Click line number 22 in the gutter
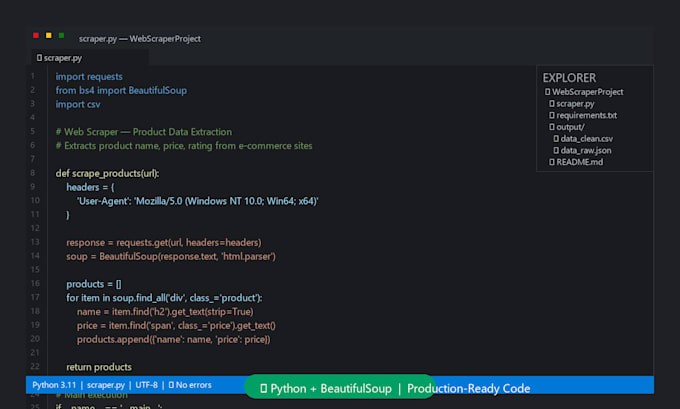 [x=35, y=366]
